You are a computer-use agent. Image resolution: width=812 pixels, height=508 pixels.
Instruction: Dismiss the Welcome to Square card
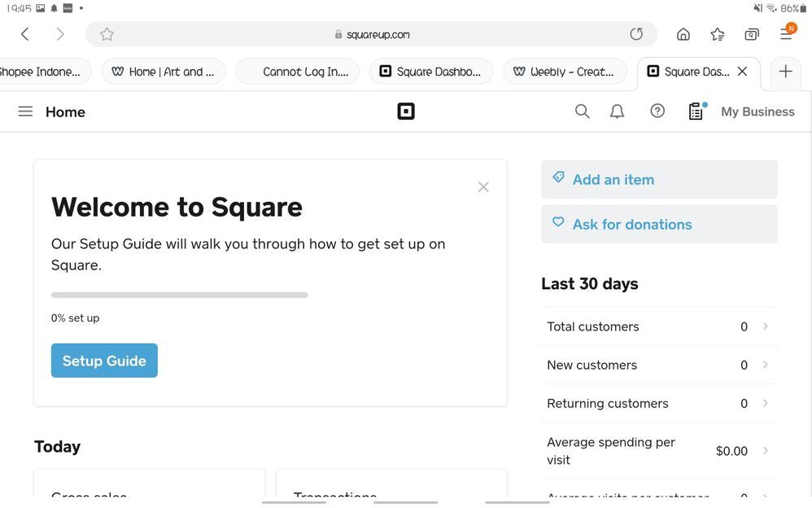(x=483, y=187)
